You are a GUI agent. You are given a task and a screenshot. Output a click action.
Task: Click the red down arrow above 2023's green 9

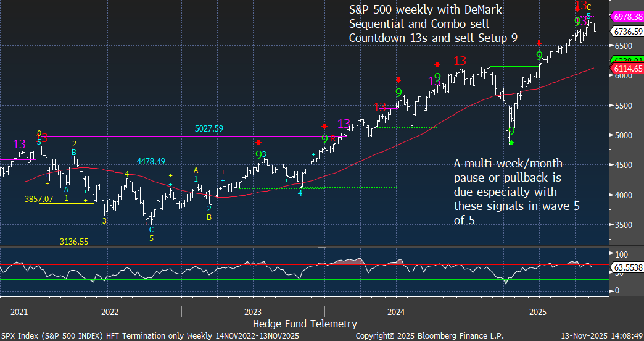coord(258,142)
